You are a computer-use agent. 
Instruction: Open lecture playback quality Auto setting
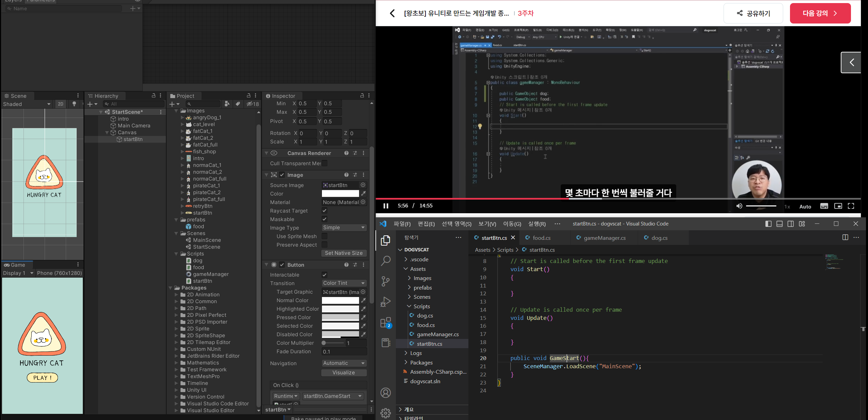[x=805, y=206]
